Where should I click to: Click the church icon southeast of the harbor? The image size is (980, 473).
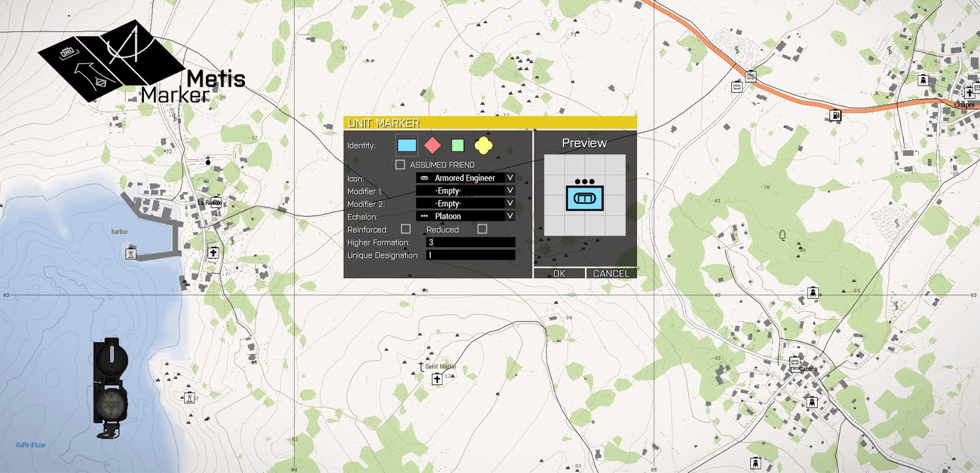click(213, 252)
